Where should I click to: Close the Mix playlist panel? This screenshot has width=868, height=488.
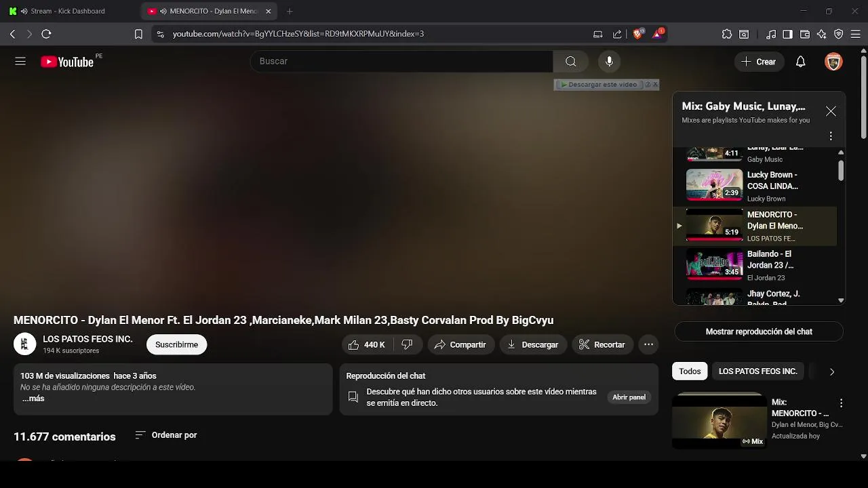831,111
